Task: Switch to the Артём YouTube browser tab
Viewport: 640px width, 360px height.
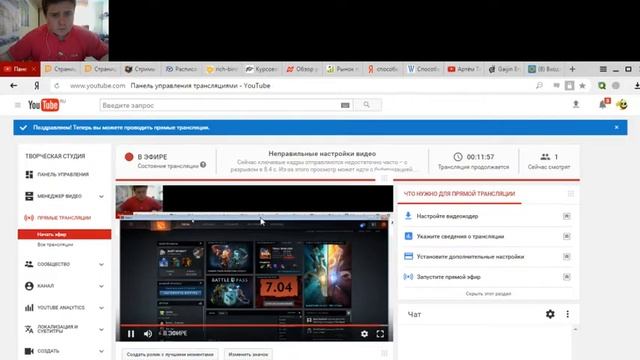Action: [x=465, y=69]
